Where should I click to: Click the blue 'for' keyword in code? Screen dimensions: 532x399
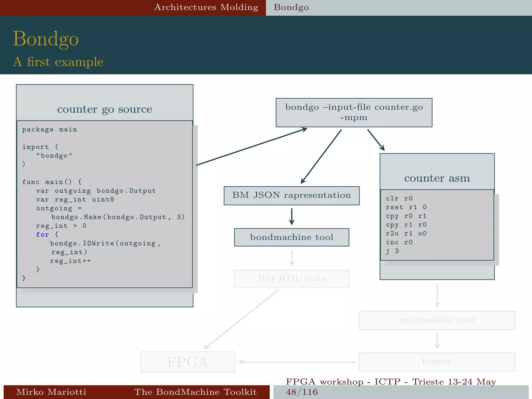coord(42,235)
